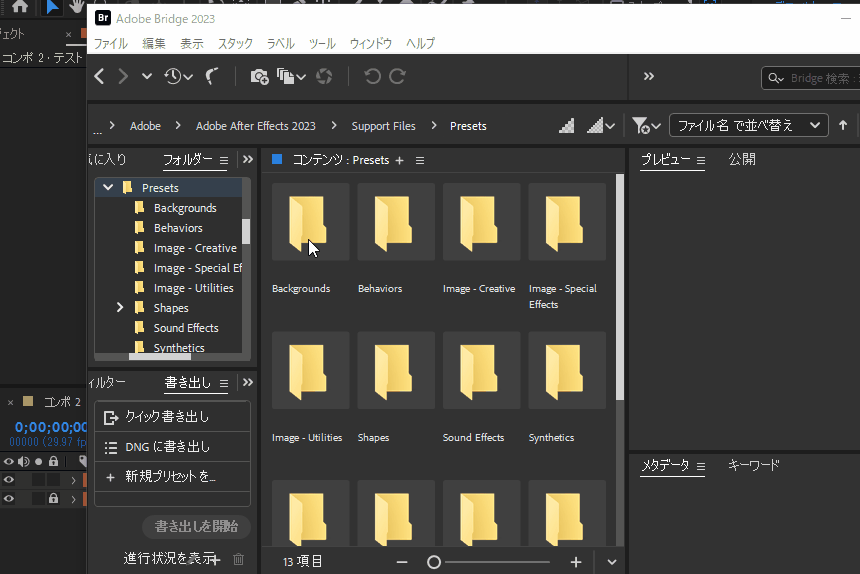Select Image - Utilities in folder tree
Image resolution: width=860 pixels, height=574 pixels.
pos(193,288)
